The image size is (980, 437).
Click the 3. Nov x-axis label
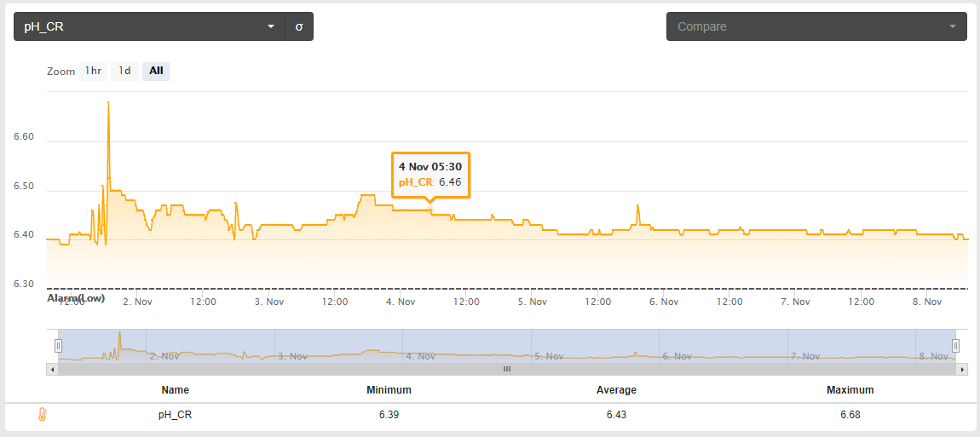point(269,302)
